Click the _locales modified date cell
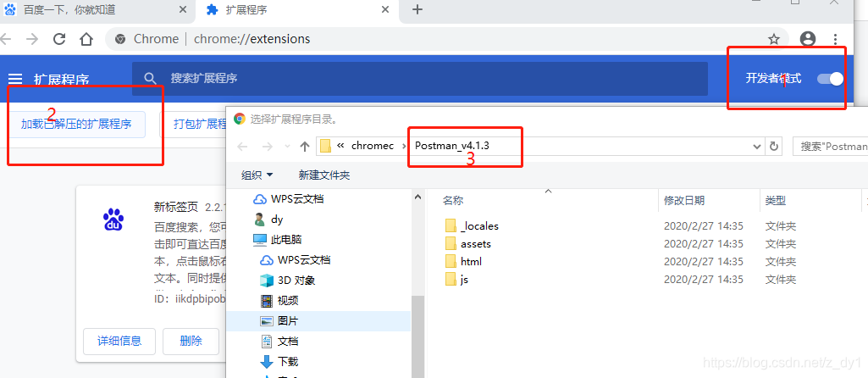Screen dimensions: 868x378 coord(703,226)
